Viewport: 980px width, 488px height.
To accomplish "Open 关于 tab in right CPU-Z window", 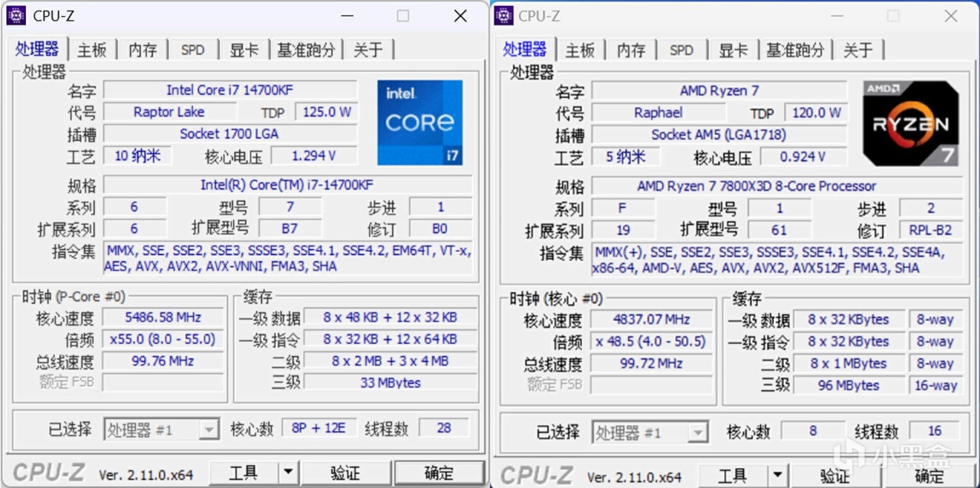I will (x=857, y=51).
